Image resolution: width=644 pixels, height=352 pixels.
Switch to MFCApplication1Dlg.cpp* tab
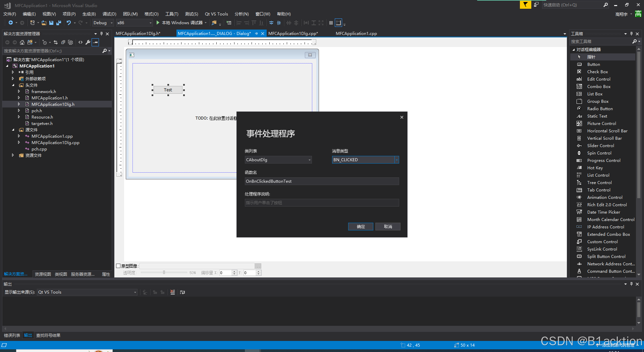click(293, 34)
